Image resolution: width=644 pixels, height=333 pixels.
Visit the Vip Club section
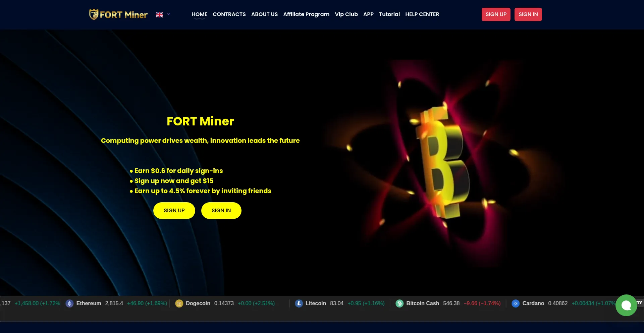click(346, 14)
